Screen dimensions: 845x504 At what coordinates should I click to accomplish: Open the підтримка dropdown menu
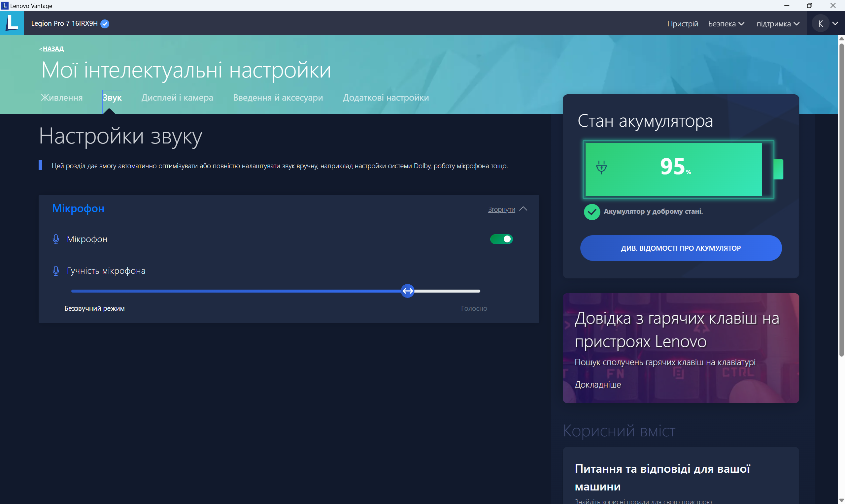point(778,23)
